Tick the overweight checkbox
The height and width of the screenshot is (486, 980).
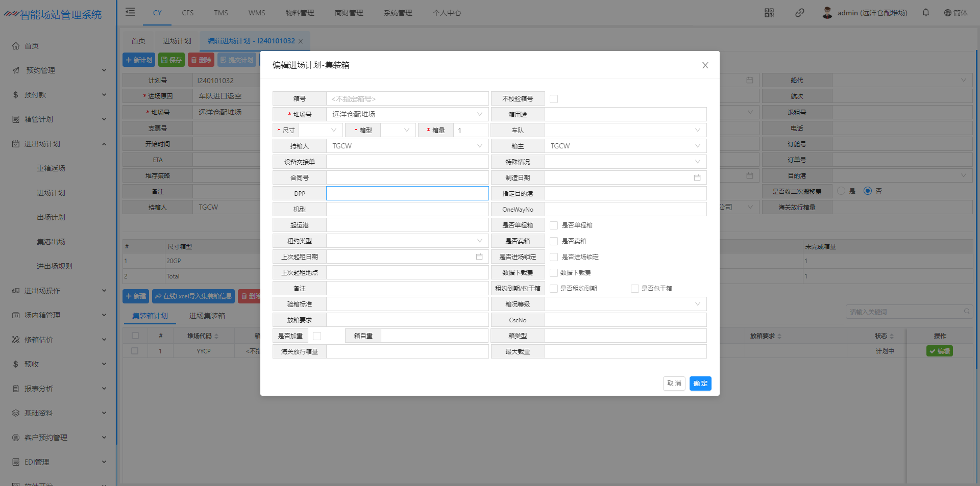[317, 336]
